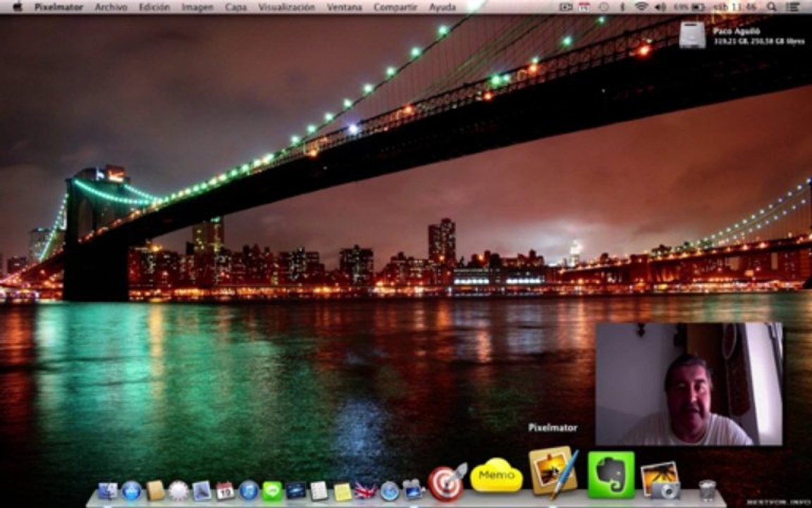Click the screen recording status icon in menu bar

pyautogui.click(x=566, y=7)
